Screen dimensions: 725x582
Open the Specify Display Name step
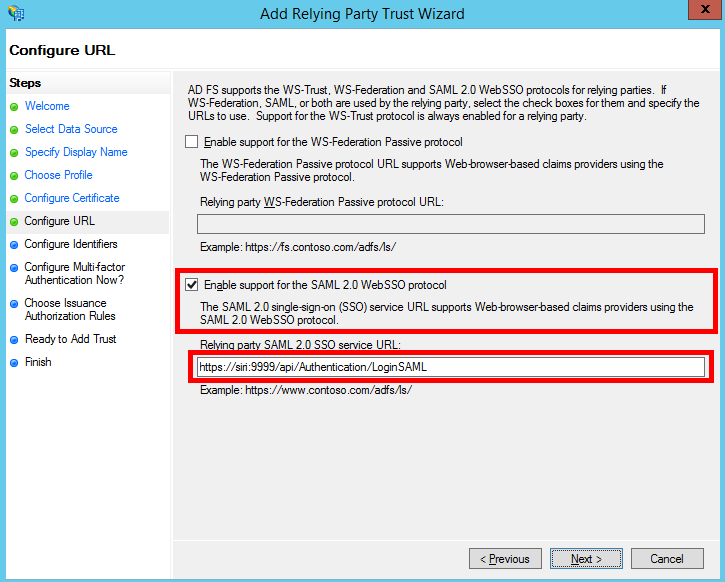(x=76, y=152)
